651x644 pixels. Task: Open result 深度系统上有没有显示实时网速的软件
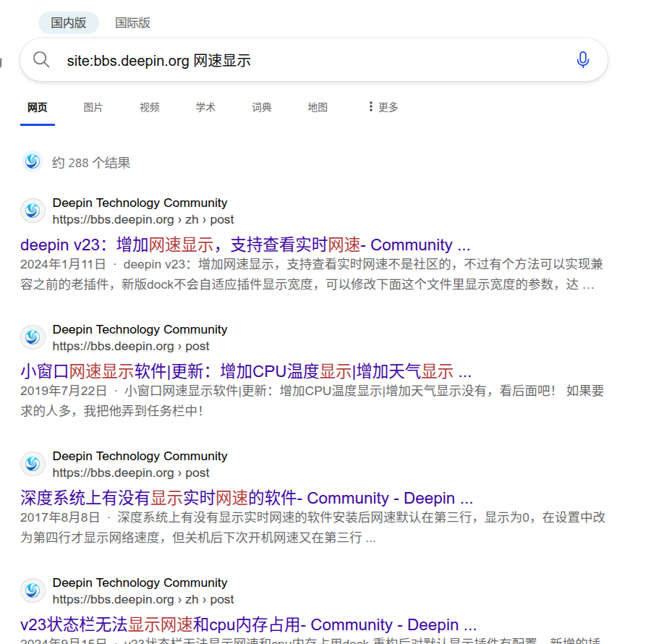[247, 499]
